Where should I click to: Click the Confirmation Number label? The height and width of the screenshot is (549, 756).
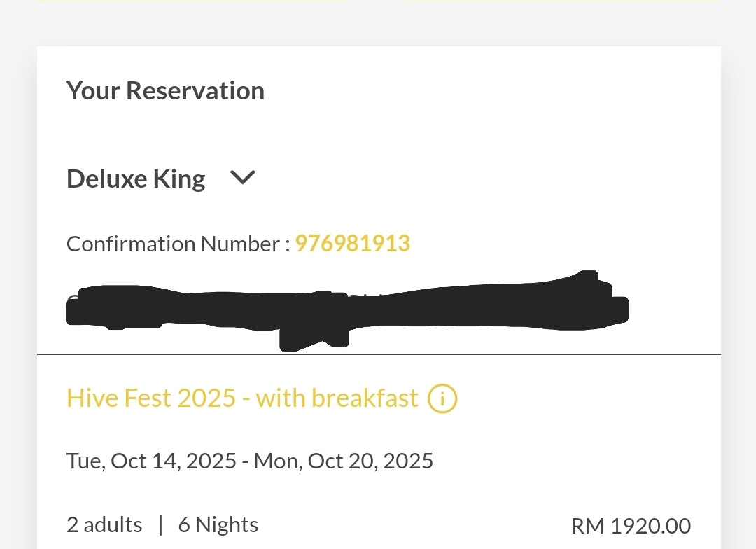178,244
